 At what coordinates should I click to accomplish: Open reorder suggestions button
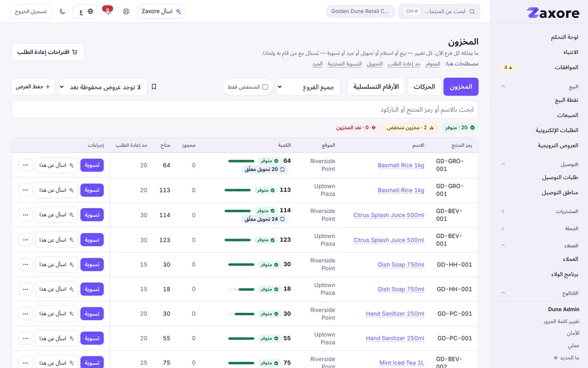click(x=48, y=52)
